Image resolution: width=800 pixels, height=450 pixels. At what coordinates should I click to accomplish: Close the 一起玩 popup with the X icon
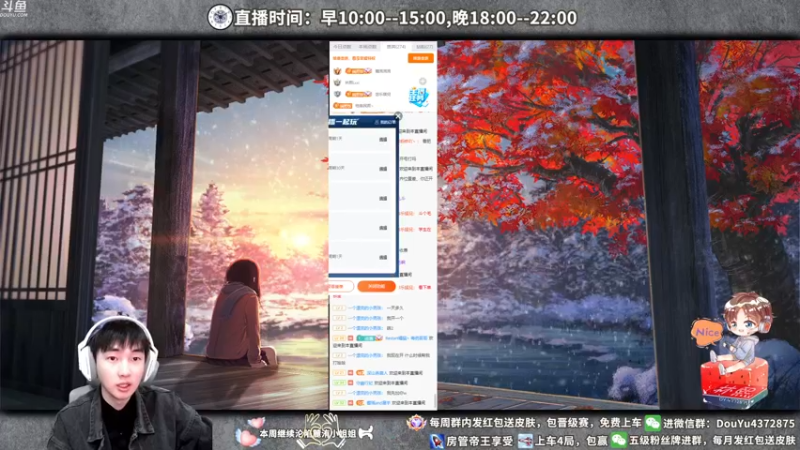point(398,116)
